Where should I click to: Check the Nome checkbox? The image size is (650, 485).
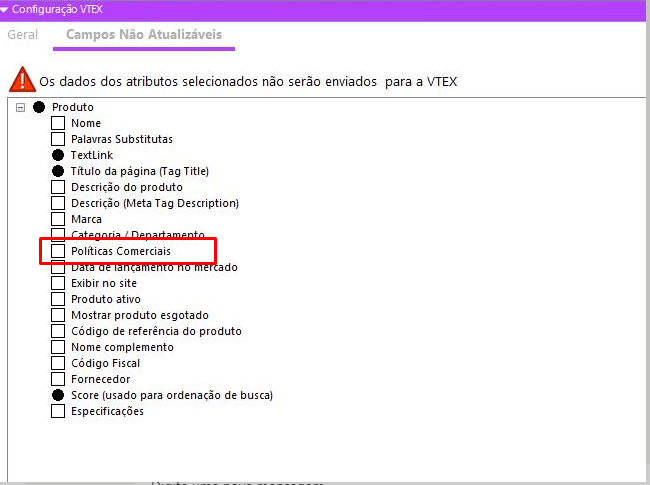[x=58, y=123]
